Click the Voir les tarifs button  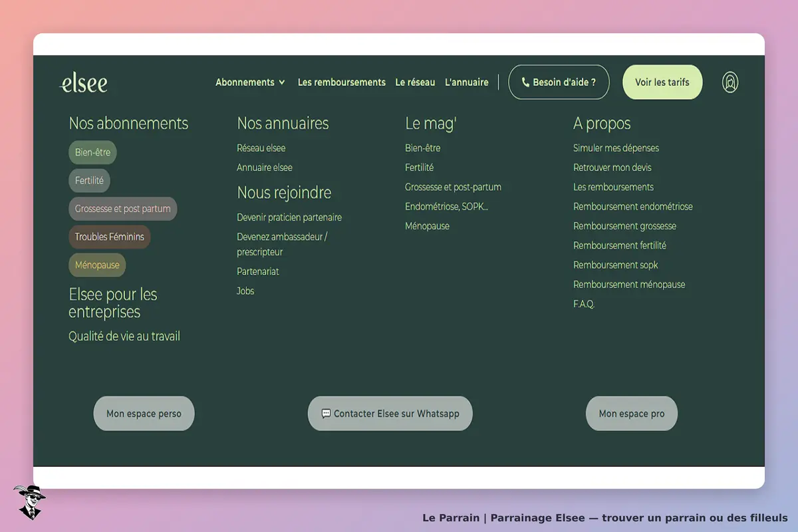[x=662, y=82]
